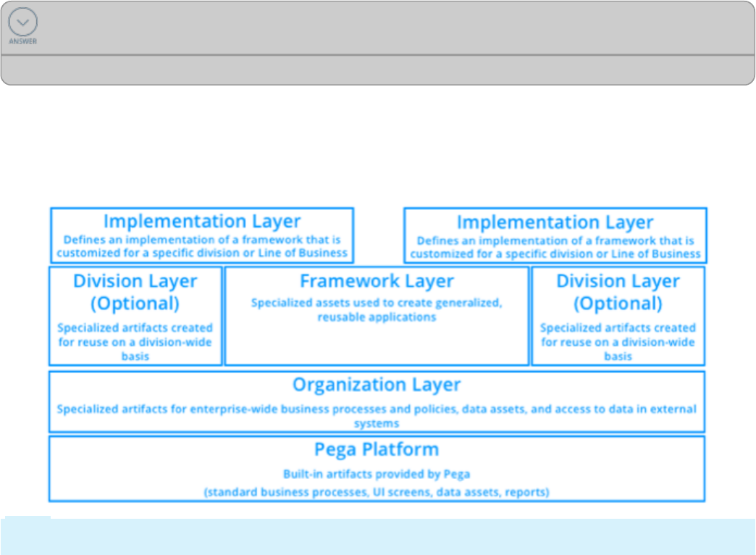This screenshot has height=555, width=756.
Task: Click 'Built-in artifacts provided by Pega' text
Action: coord(377,474)
